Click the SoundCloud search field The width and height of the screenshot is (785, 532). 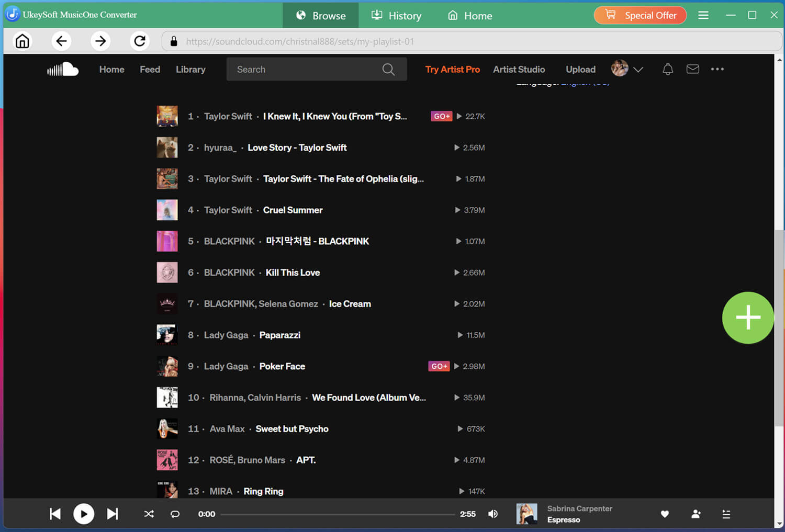click(x=317, y=69)
